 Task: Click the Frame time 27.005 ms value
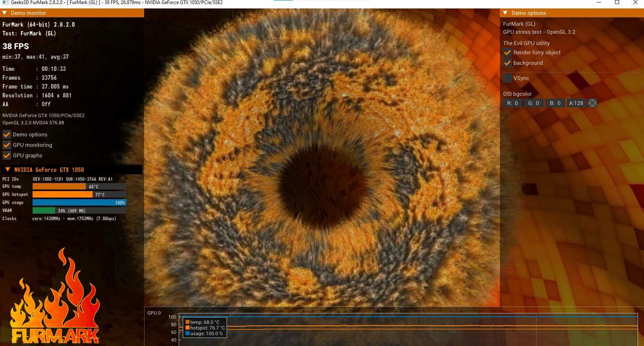click(x=55, y=86)
